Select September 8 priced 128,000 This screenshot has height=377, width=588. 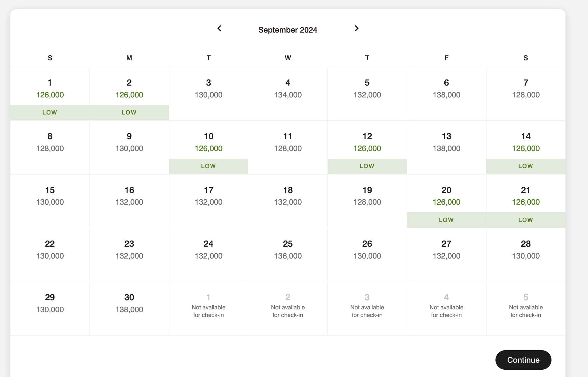(x=50, y=147)
